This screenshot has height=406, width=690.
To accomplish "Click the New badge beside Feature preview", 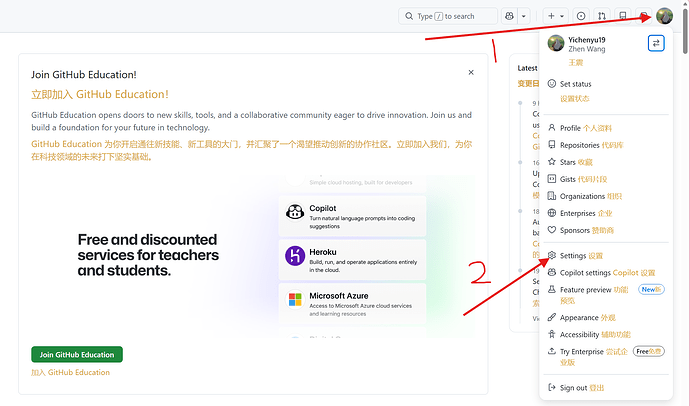I will [x=651, y=289].
